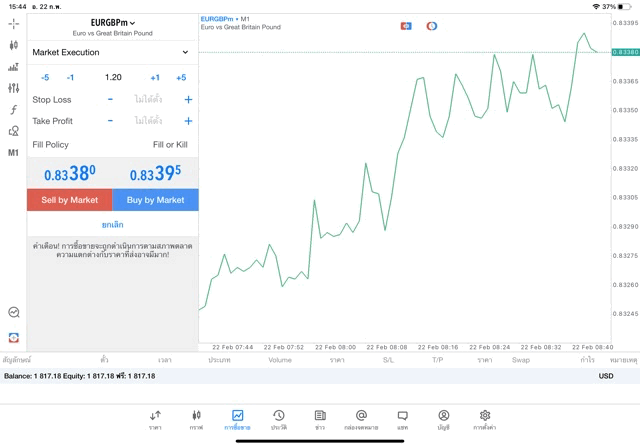Screen dimensions: 640x447
Task: Increase Stop Loss with plus button
Action: click(x=188, y=100)
